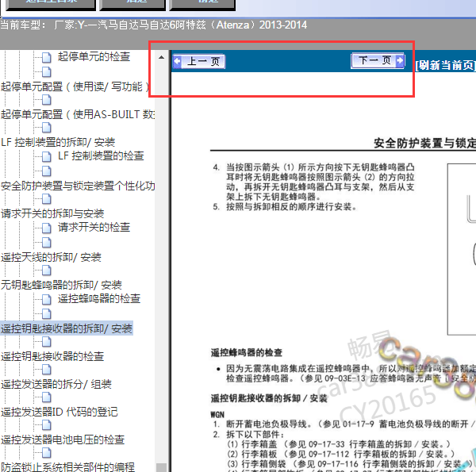This screenshot has width=476, height=472.
Task: Click heading text 遥控蜂鸣器的检查 in the document
Action: click(x=247, y=353)
